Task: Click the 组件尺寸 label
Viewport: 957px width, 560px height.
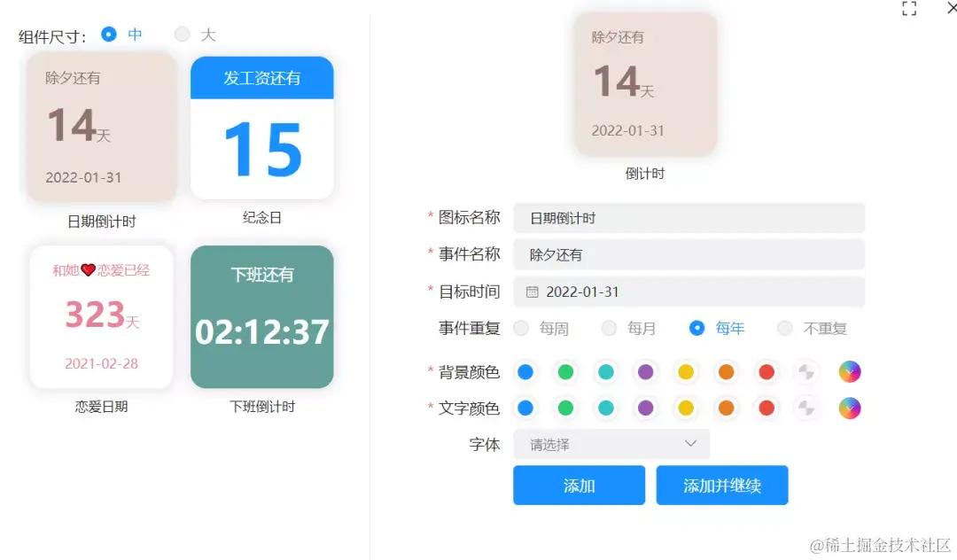Action: click(52, 36)
